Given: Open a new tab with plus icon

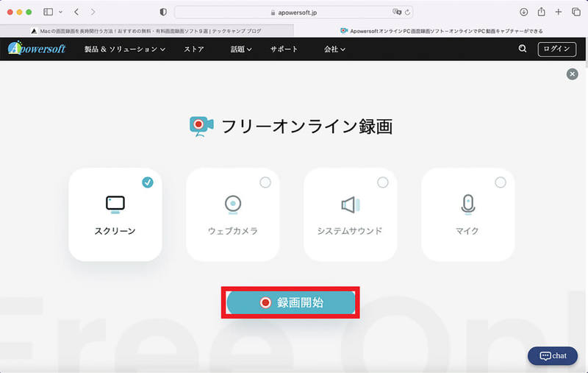Looking at the screenshot, I should (x=559, y=12).
